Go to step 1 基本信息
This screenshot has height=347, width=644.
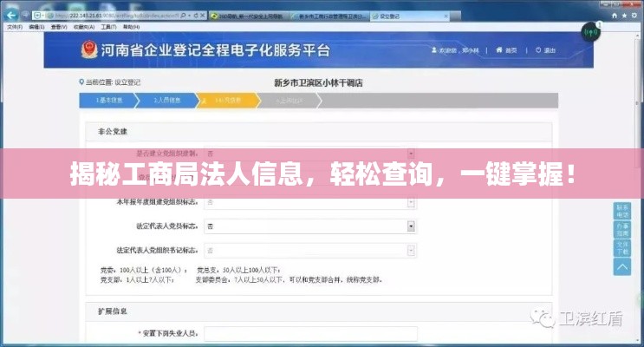point(107,101)
